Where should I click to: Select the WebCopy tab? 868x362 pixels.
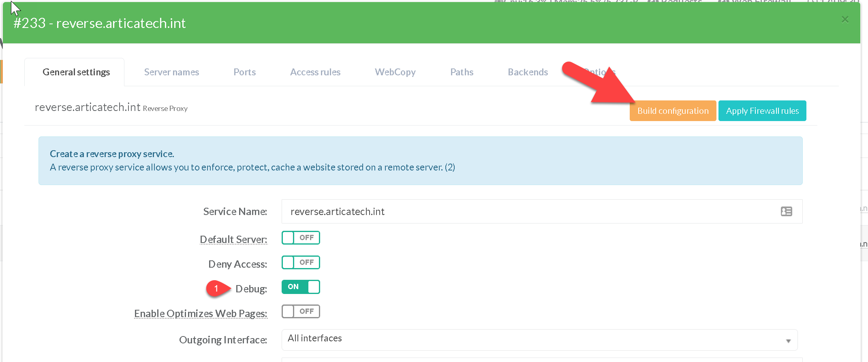(x=395, y=72)
